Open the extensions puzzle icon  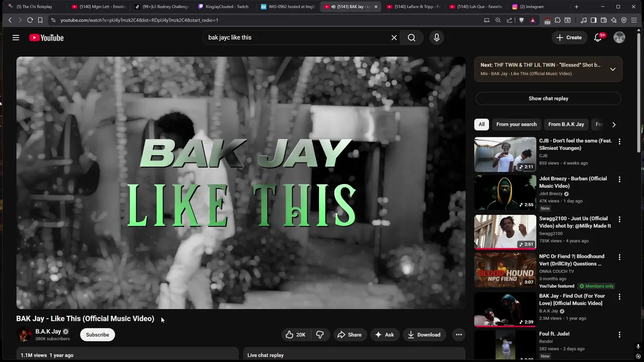point(557,20)
